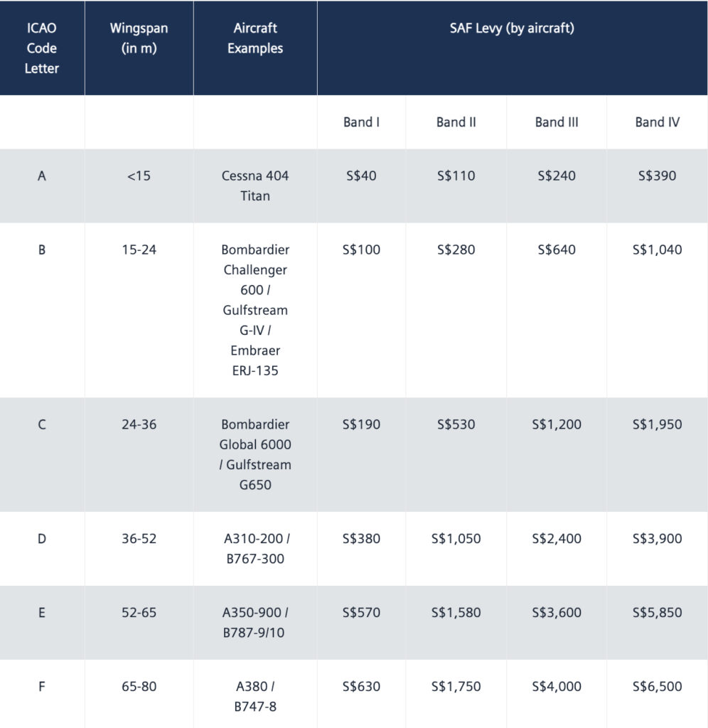Click the SAF Levy (by aircraft) header

point(512,28)
